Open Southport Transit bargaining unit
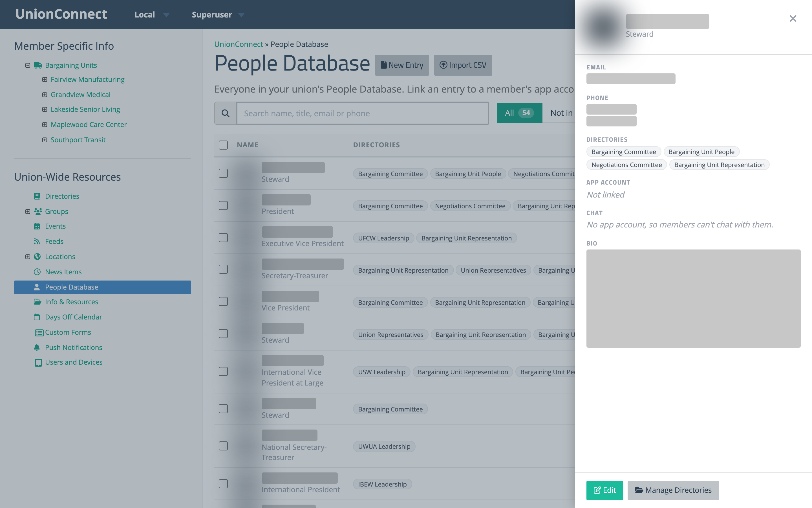 point(78,140)
